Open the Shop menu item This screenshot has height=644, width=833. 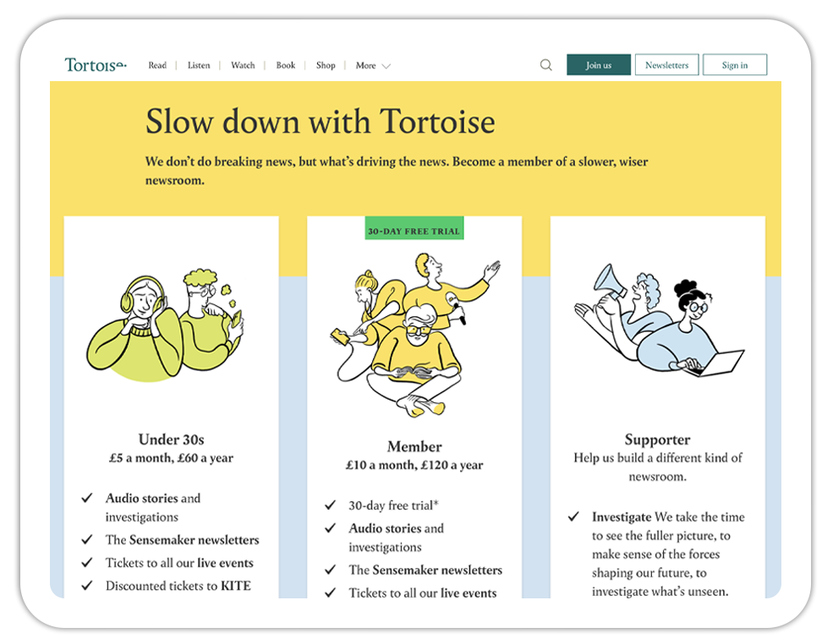click(326, 65)
